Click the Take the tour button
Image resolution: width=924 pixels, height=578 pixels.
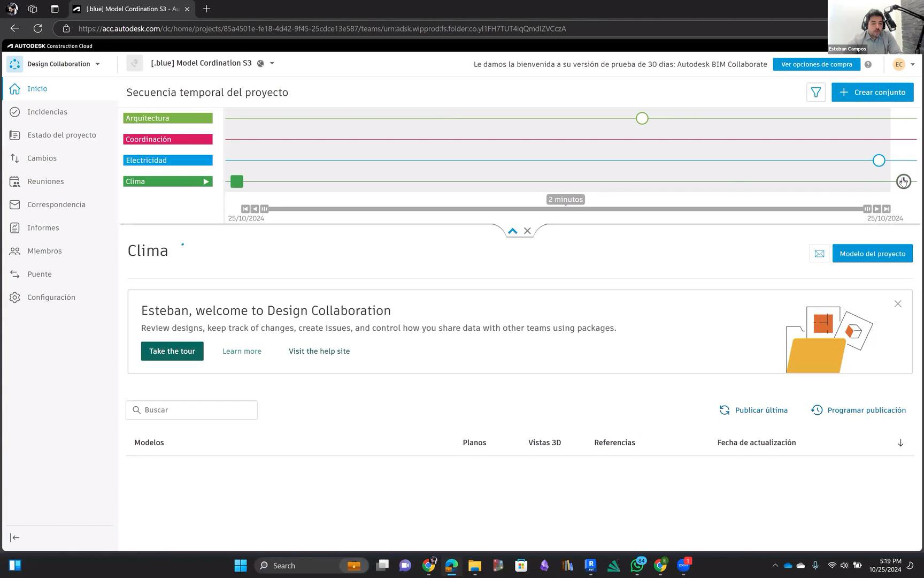pyautogui.click(x=172, y=351)
